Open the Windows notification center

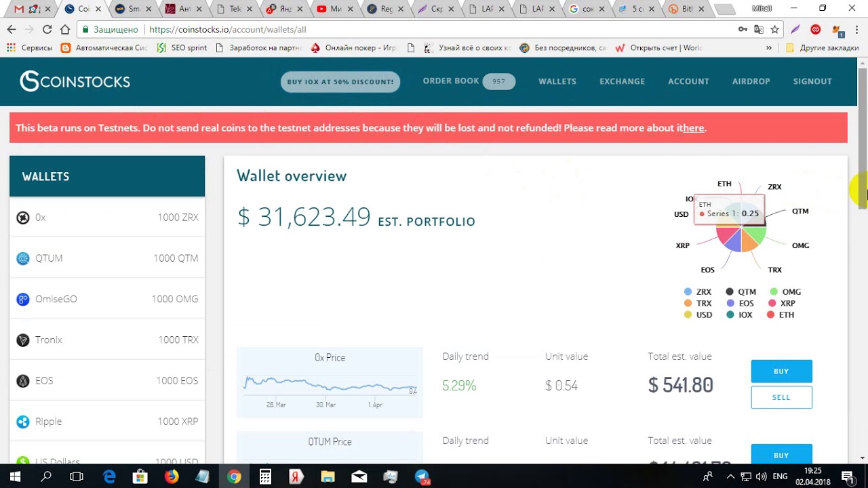848,476
